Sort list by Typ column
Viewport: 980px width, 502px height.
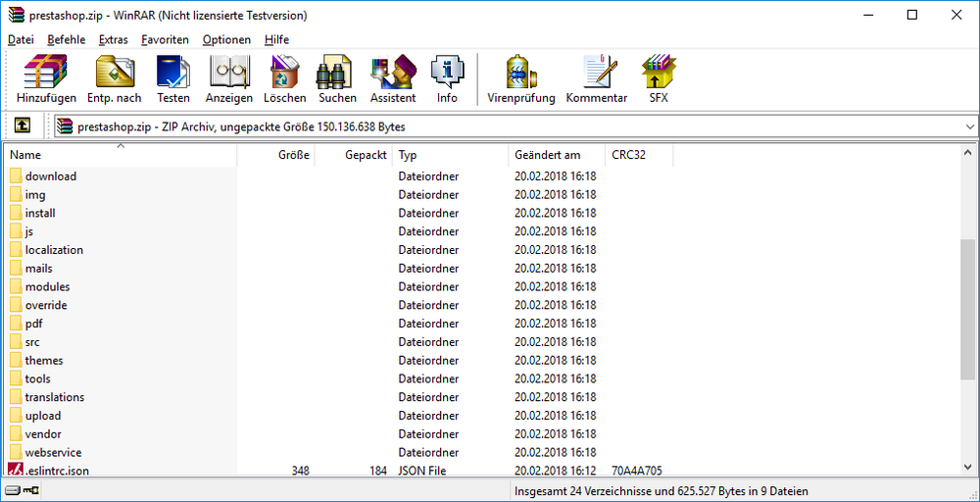(450, 155)
